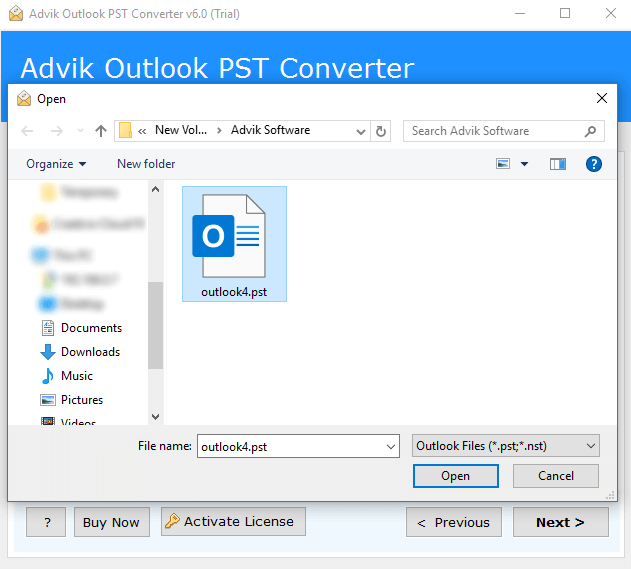Image resolution: width=631 pixels, height=569 pixels.
Task: Open the Organize dropdown menu
Action: click(56, 164)
